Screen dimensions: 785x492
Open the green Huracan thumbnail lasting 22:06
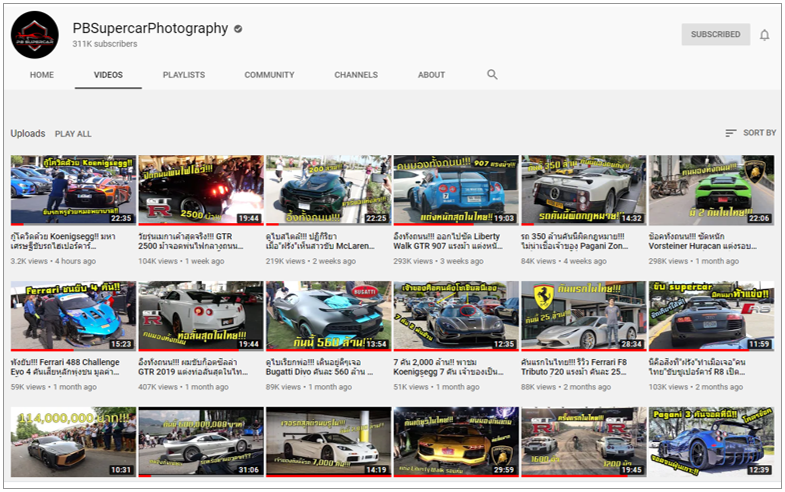[711, 190]
